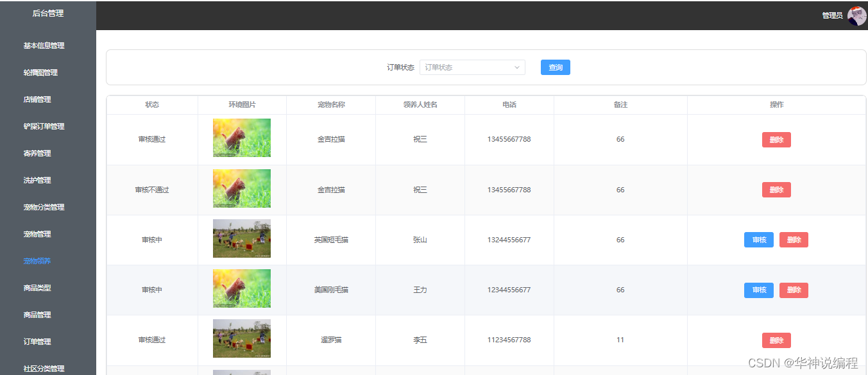Viewport: 868px width, 375px height.
Task: Open 铲屎订单管理 menu entry
Action: 44,126
